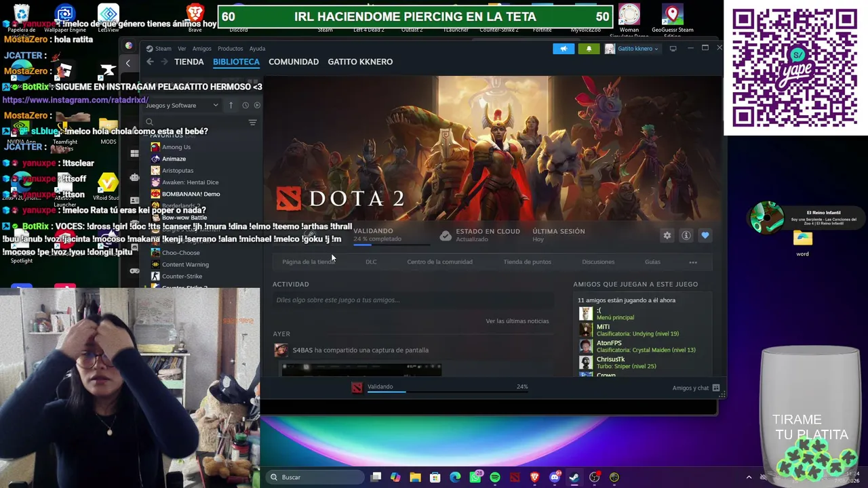Select Content Warning in the library
This screenshot has height=488, width=868.
(x=185, y=264)
